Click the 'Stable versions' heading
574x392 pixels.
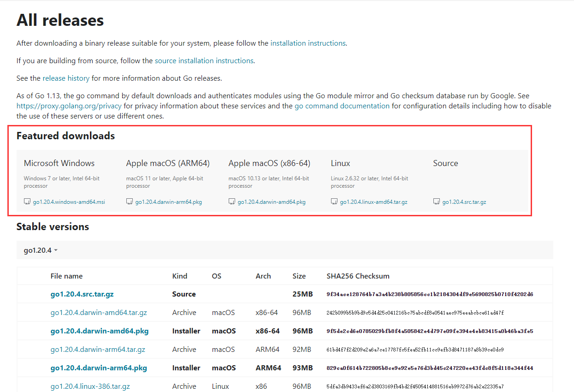(x=53, y=226)
